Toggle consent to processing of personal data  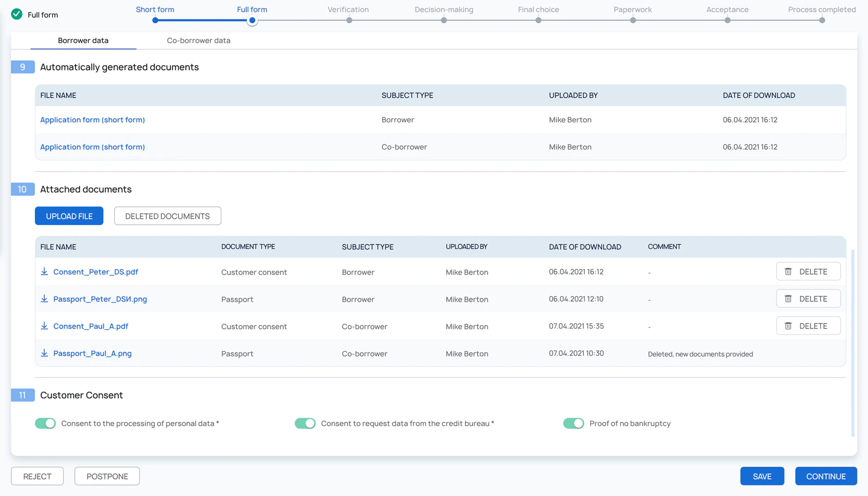[x=45, y=423]
